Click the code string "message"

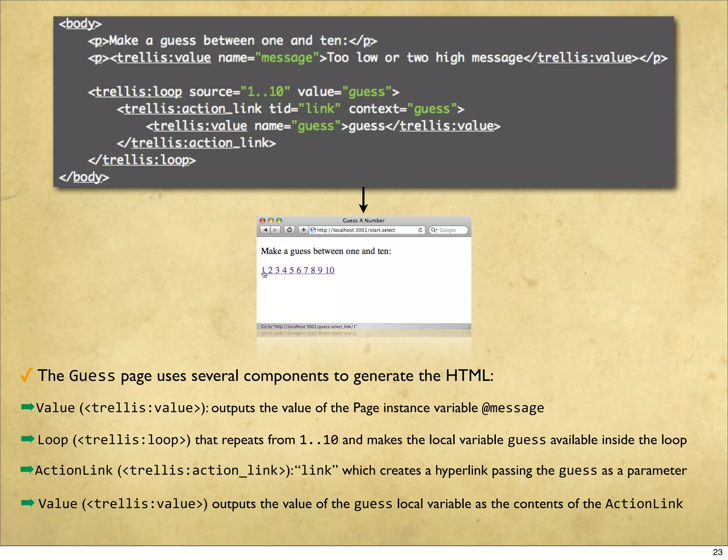pos(287,58)
